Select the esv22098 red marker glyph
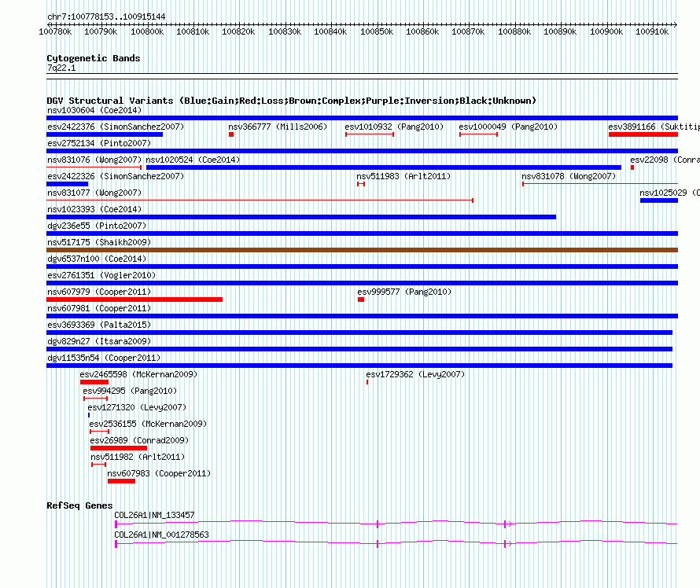The image size is (700, 588). (632, 167)
